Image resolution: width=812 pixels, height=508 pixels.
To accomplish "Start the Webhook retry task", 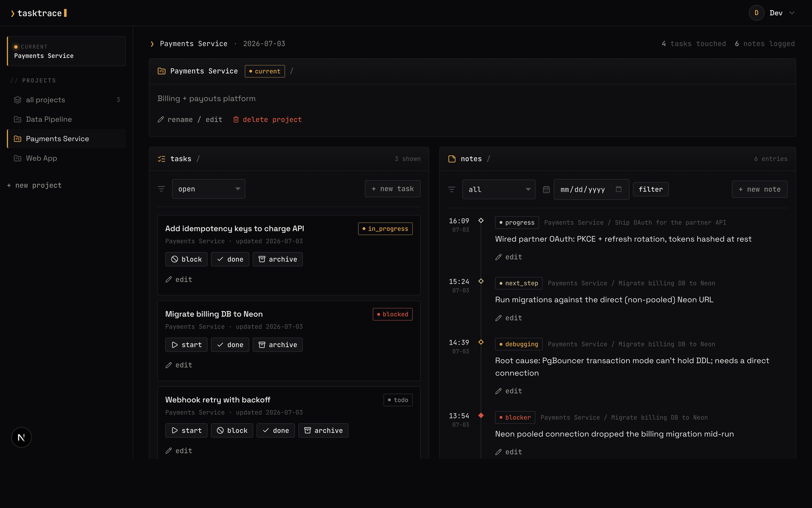I will click(186, 431).
